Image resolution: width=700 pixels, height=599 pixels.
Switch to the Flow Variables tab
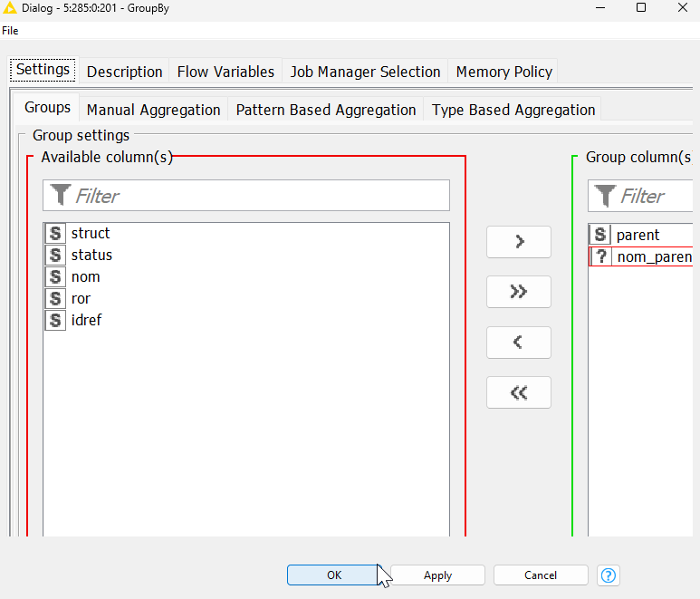click(225, 72)
